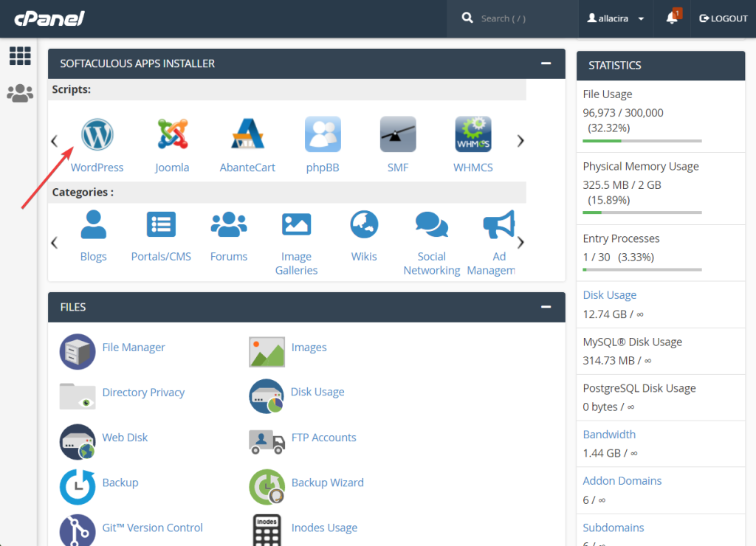Screen dimensions: 756x546
Task: Open the Blogs category icon
Action: coord(94,224)
